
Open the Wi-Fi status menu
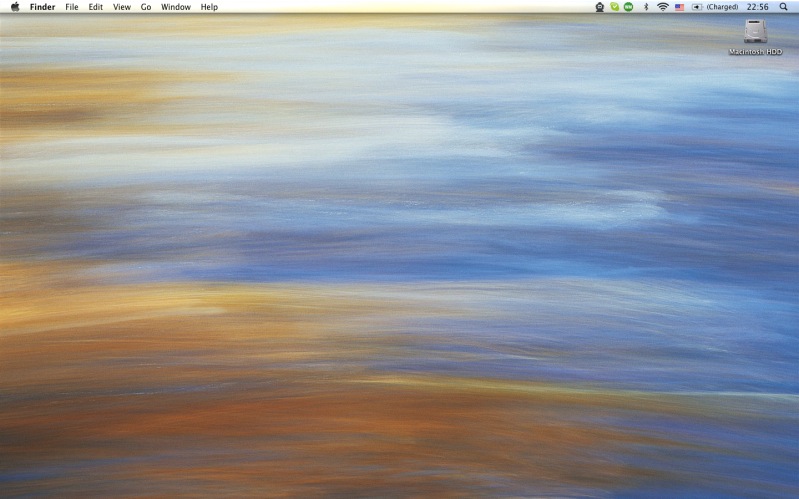(x=662, y=7)
